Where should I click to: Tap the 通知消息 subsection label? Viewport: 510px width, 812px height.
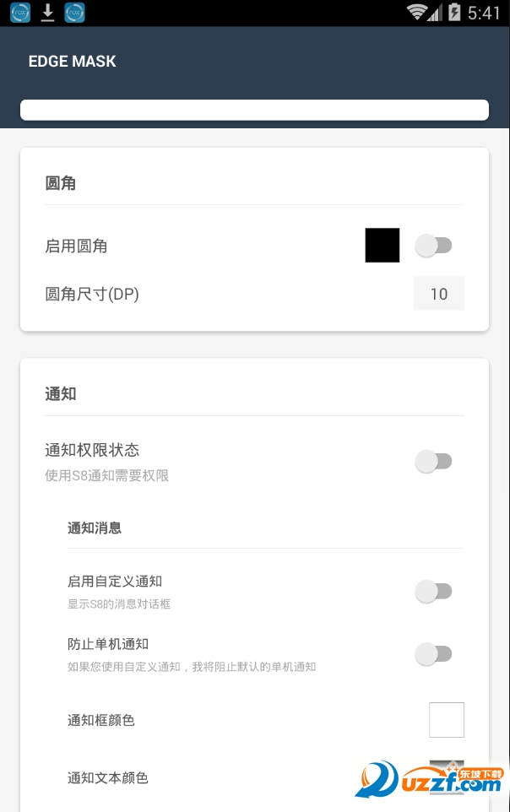pos(95,528)
